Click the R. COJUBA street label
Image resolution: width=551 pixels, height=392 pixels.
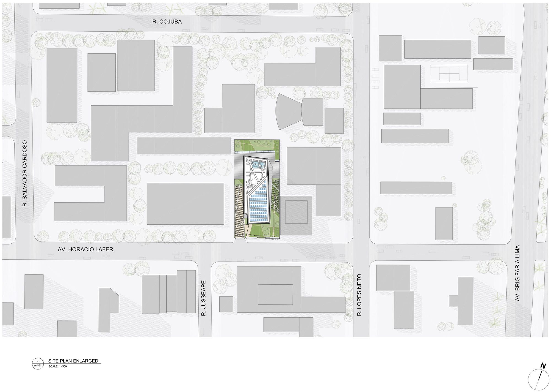167,22
